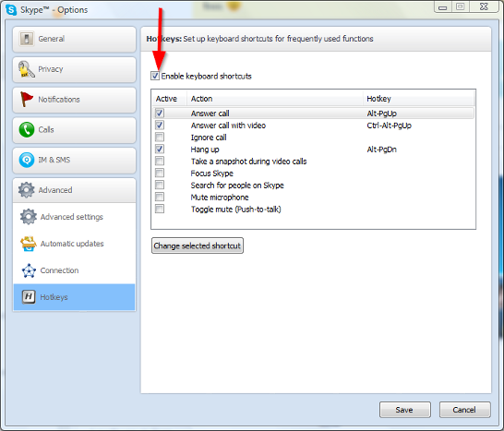Enable Toggle mute (Push-to-talk) checkbox
504x431 pixels.
click(160, 209)
